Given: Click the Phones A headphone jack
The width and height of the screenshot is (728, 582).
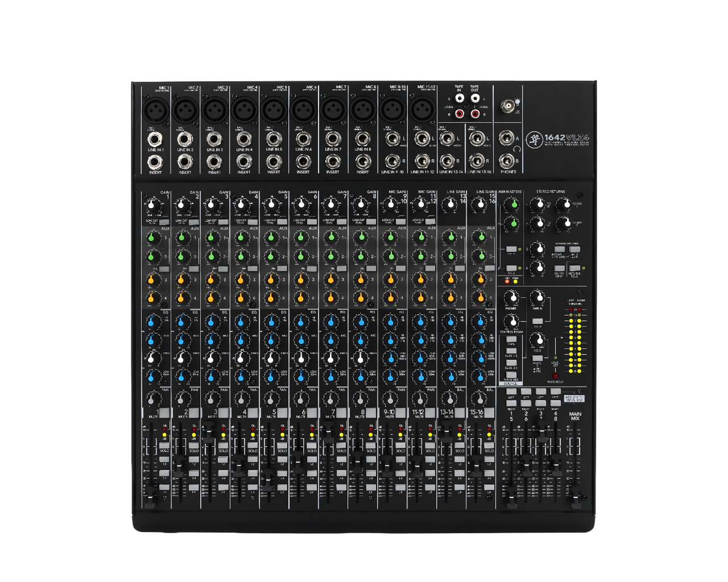Looking at the screenshot, I should pyautogui.click(x=505, y=138).
